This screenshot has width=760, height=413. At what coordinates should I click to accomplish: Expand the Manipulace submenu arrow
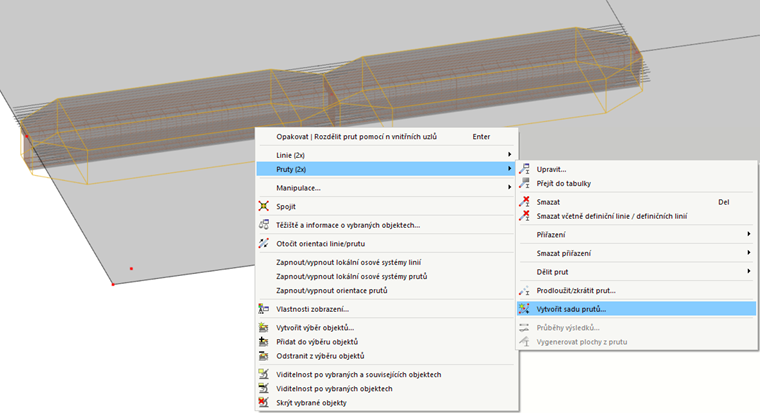coord(509,187)
